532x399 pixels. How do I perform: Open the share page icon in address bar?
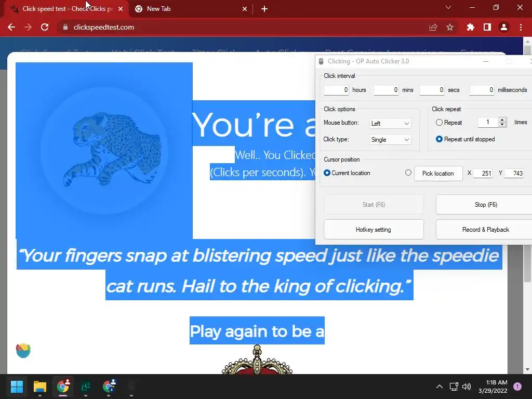click(433, 27)
